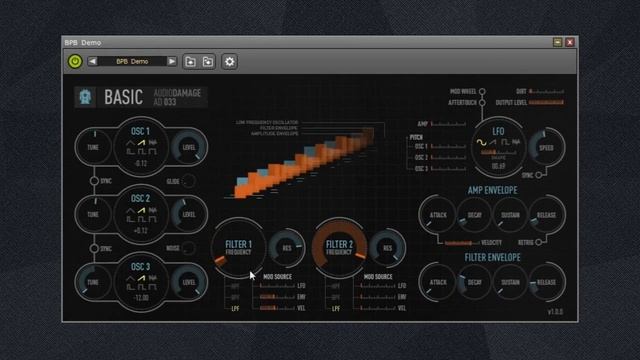The width and height of the screenshot is (640, 360).
Task: Select OSC 2 sawtooth waveform
Action: [141, 211]
